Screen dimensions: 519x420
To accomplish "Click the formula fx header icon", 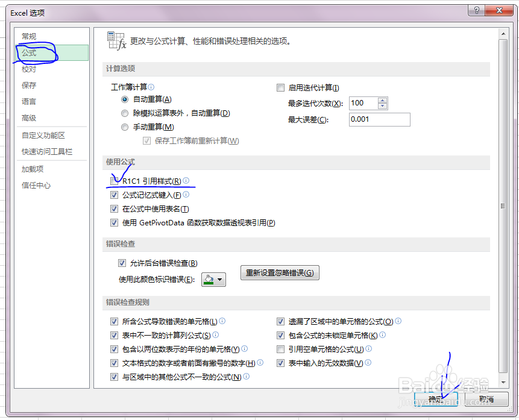I will pos(116,41).
